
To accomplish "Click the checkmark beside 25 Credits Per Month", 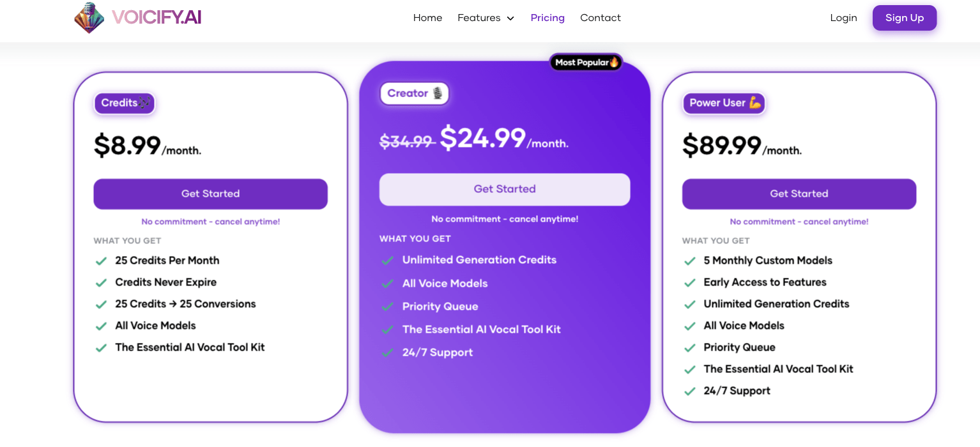I will tap(101, 261).
